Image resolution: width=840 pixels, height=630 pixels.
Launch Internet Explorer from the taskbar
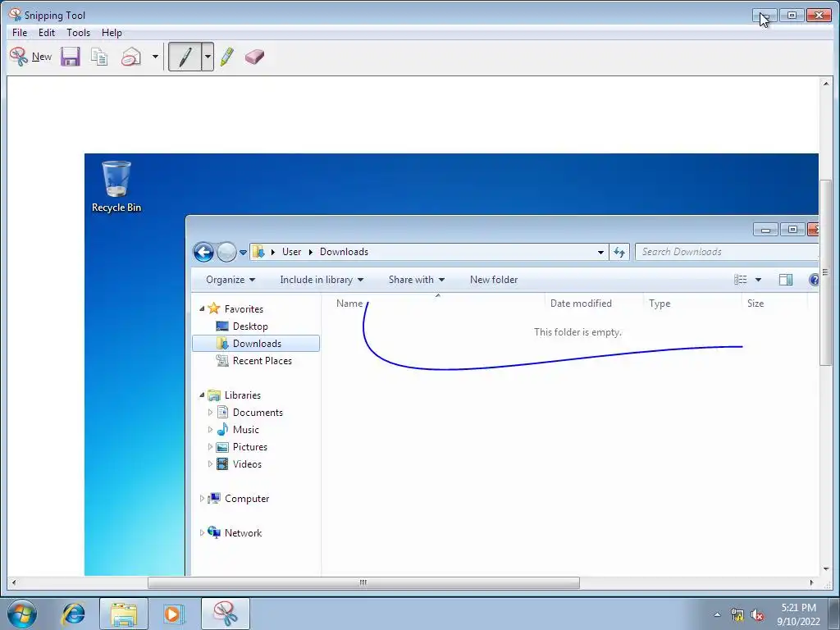[x=73, y=614]
